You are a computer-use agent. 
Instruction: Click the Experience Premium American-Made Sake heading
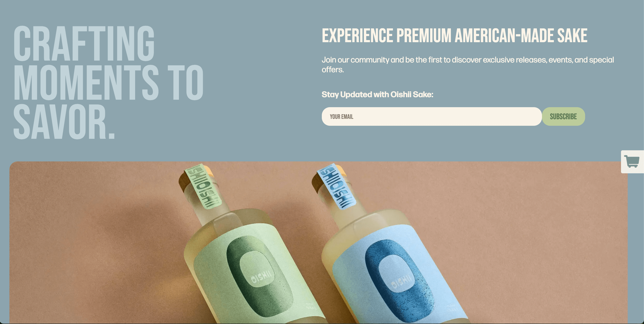455,35
